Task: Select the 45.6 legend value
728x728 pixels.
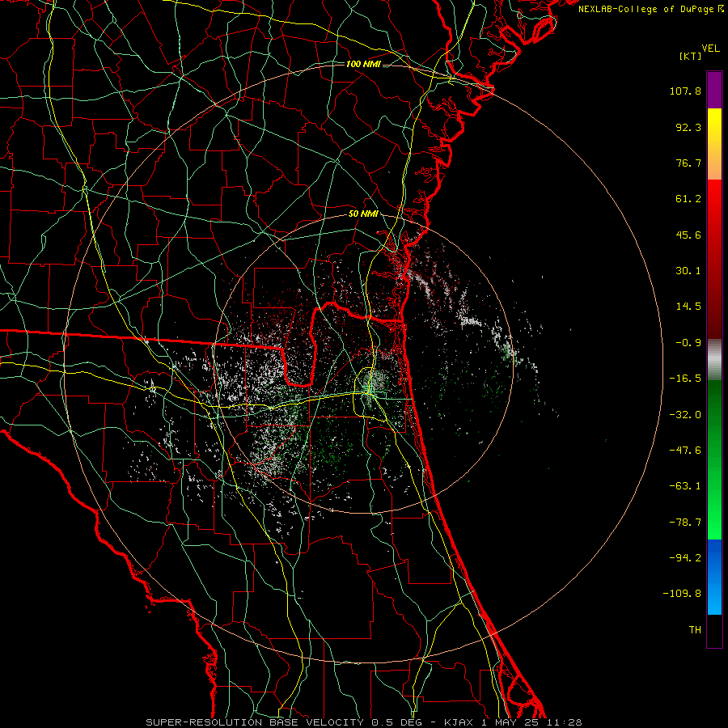Action: [688, 235]
